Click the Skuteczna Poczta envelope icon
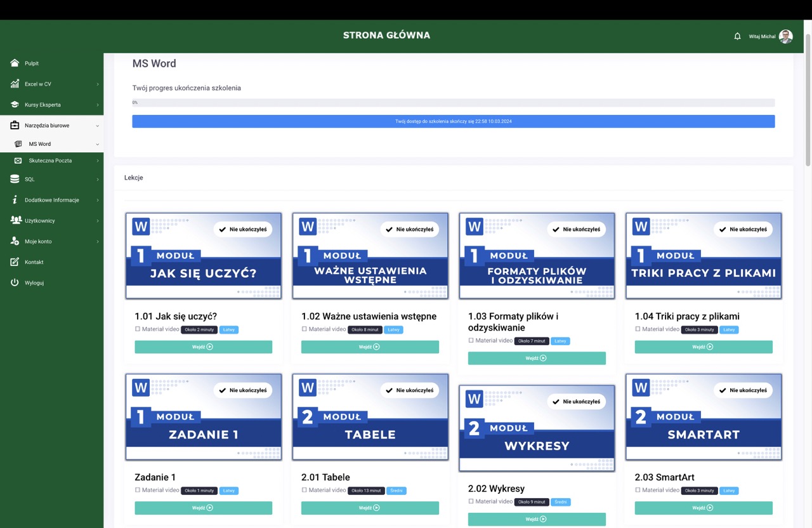This screenshot has width=812, height=528. pos(18,161)
